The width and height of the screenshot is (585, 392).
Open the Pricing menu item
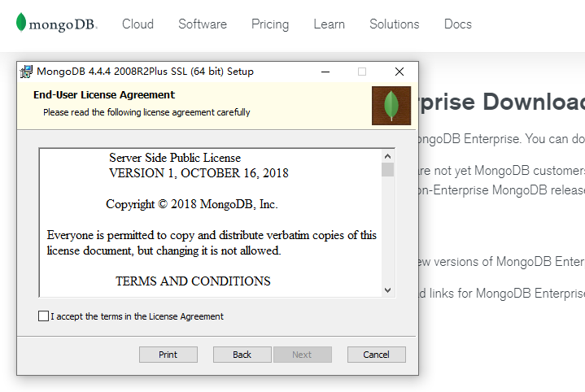click(270, 24)
